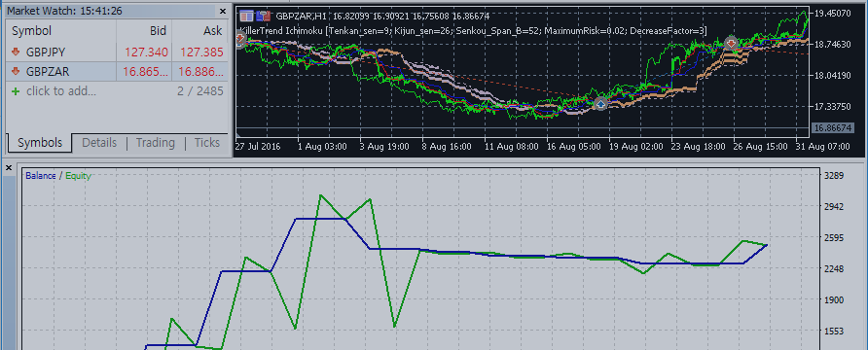Click the symbol count '2 / 2485'

(x=200, y=91)
